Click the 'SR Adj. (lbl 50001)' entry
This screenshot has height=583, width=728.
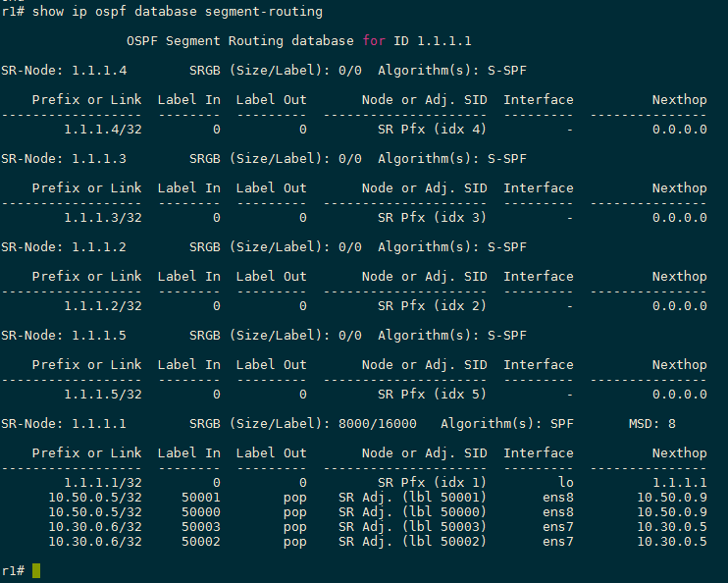412,498
